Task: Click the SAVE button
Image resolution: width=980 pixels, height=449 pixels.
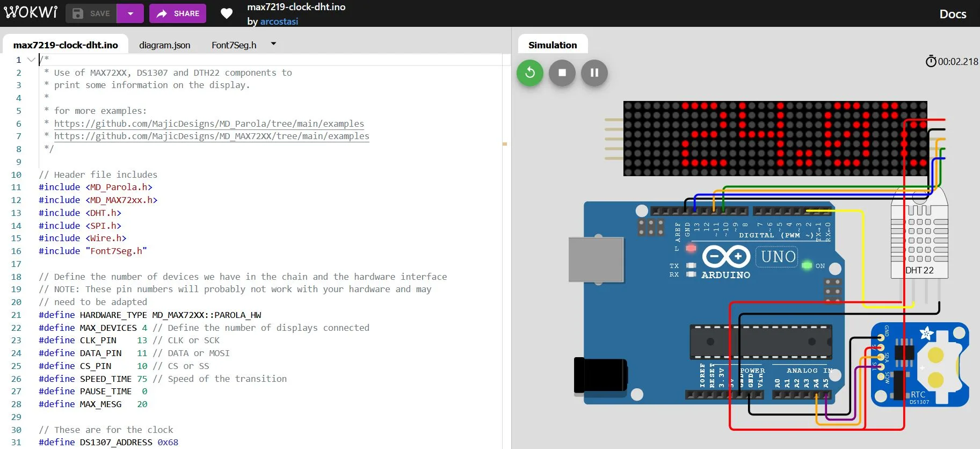Action: [x=91, y=13]
